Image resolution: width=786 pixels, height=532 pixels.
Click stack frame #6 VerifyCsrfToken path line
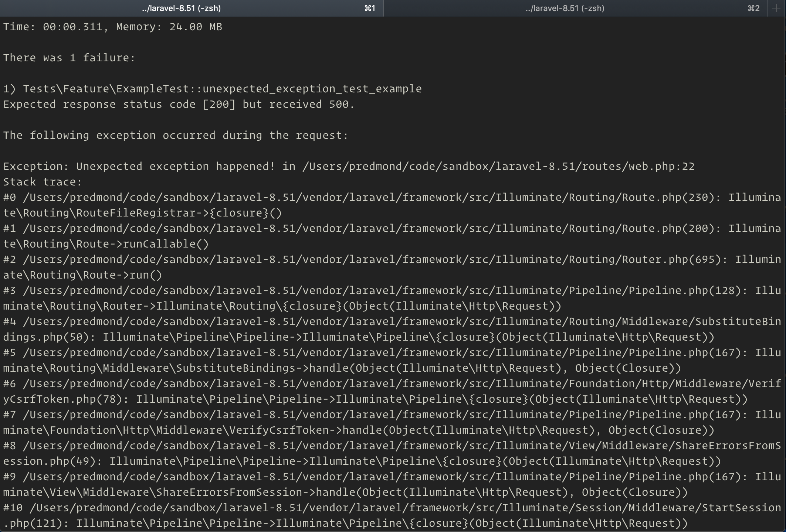(x=392, y=384)
